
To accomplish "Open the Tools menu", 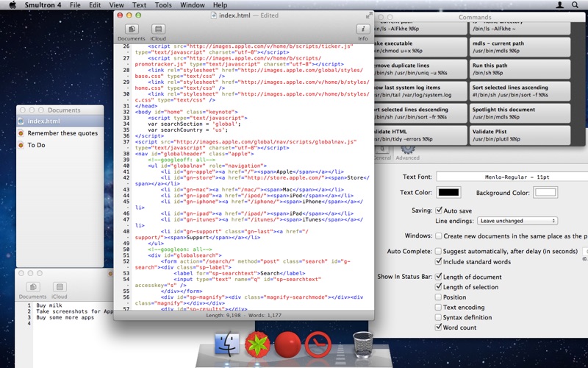I will click(163, 5).
